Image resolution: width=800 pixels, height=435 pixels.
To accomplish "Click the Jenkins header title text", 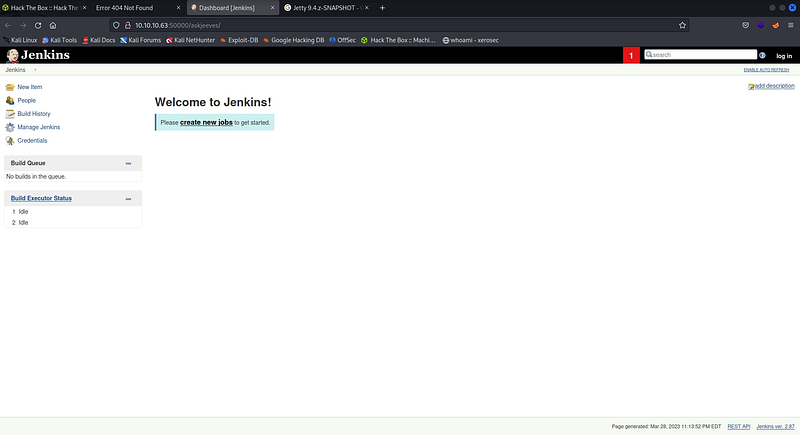I will click(x=45, y=55).
